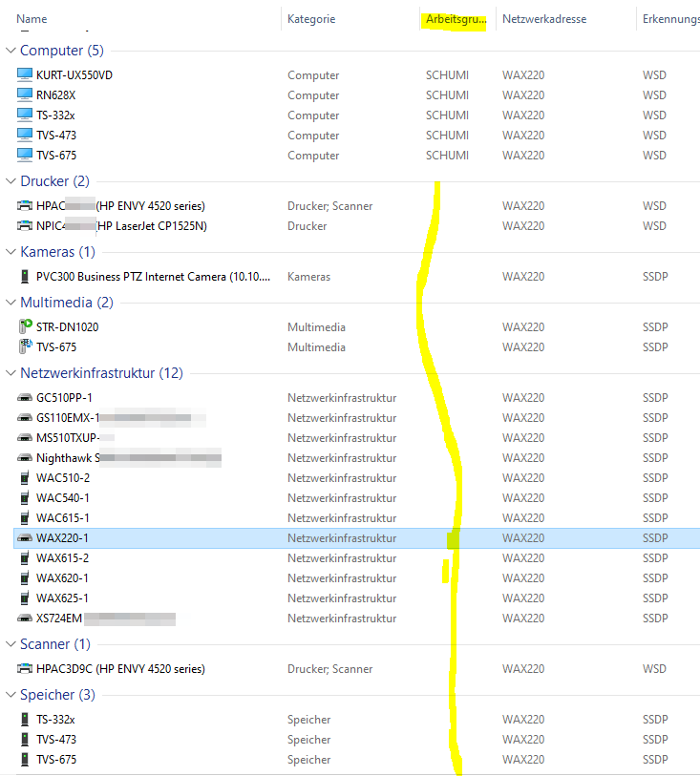Image resolution: width=700 pixels, height=776 pixels.
Task: Click the HP ENVY 4520 printer icon under Drucker
Action: [x=25, y=205]
